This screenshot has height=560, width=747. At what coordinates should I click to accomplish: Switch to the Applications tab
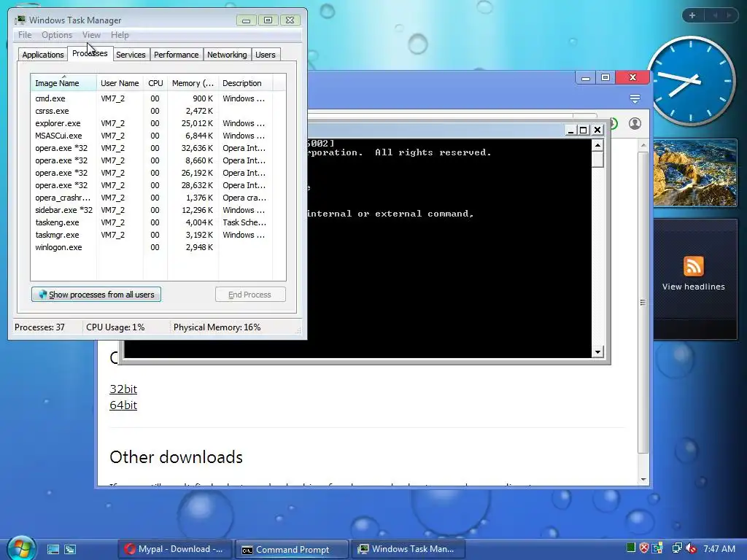coord(43,55)
